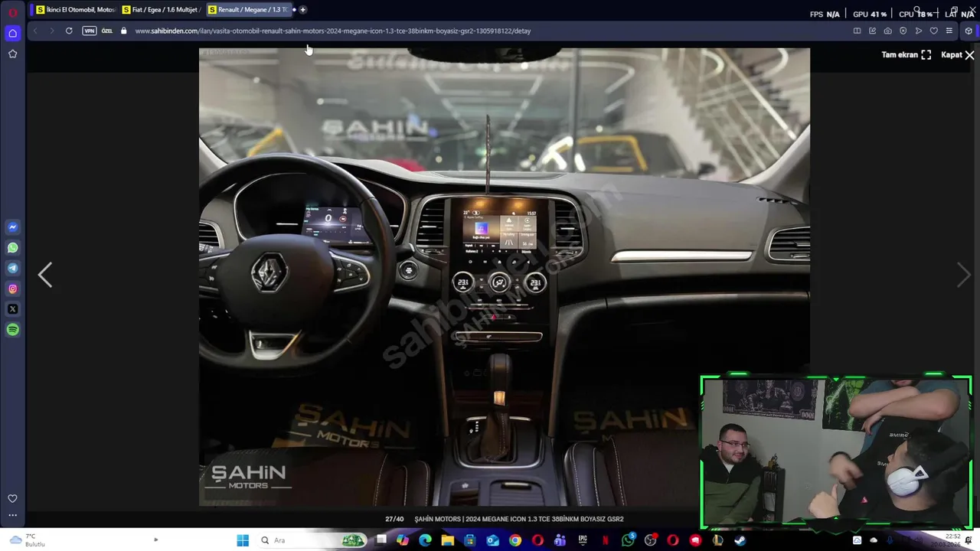Click the send/flow arrow icon

918,31
